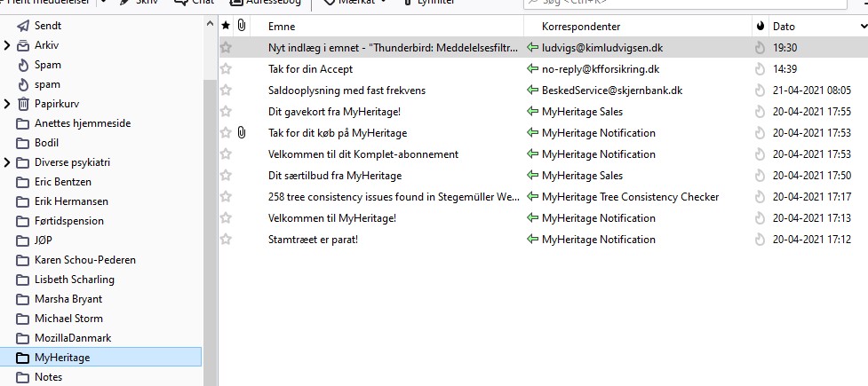The image size is (868, 386).
Task: Click green arrow beside no-reply@kfforsikring.dk
Action: point(532,69)
